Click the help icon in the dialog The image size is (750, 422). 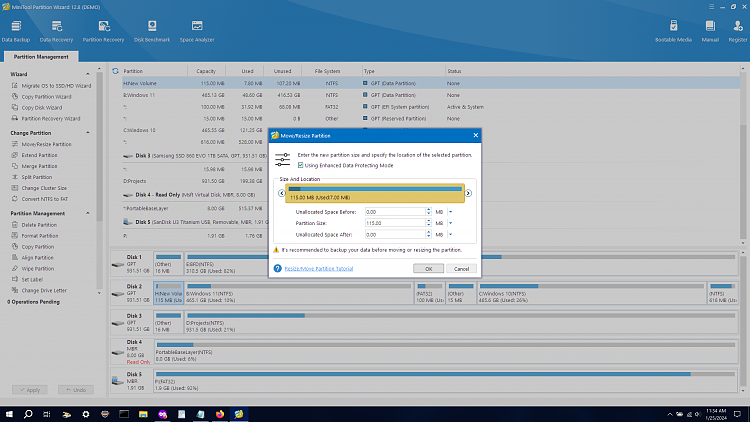point(277,268)
